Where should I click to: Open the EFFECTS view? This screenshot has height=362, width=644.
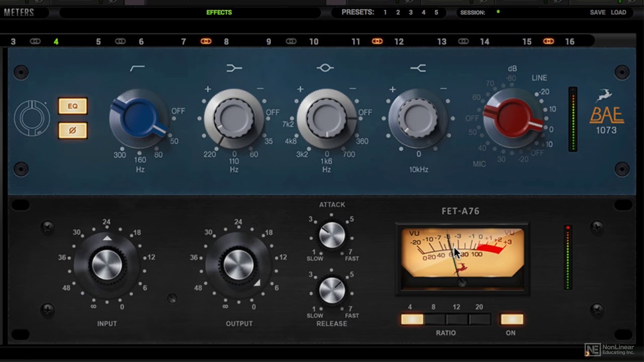point(219,13)
